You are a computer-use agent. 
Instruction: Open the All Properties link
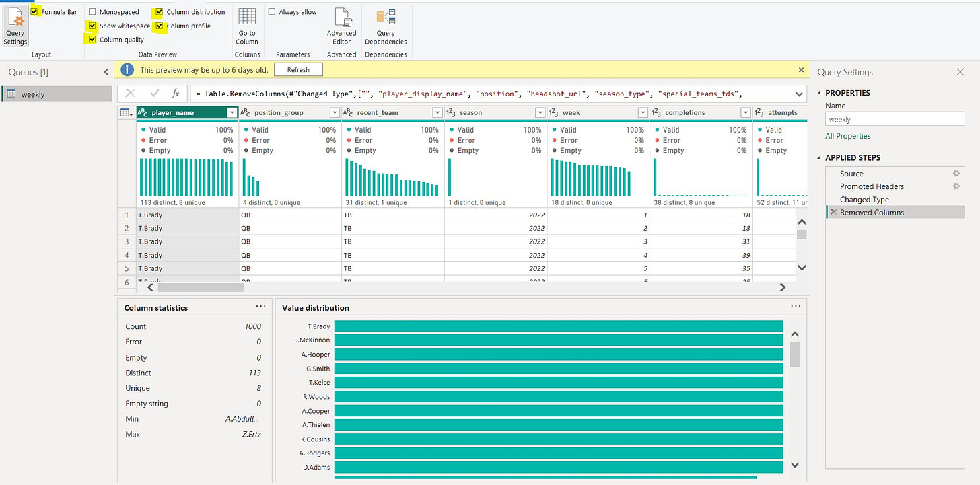(x=848, y=136)
